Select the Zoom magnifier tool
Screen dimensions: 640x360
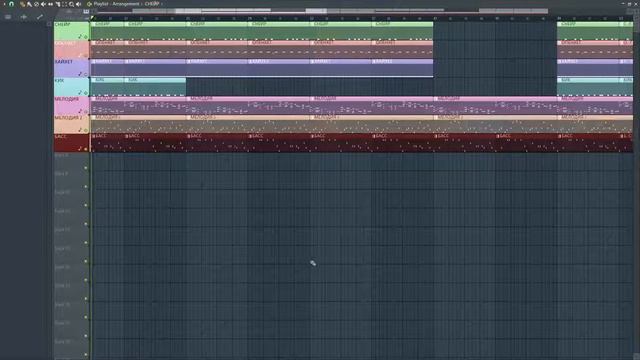[x=71, y=4]
